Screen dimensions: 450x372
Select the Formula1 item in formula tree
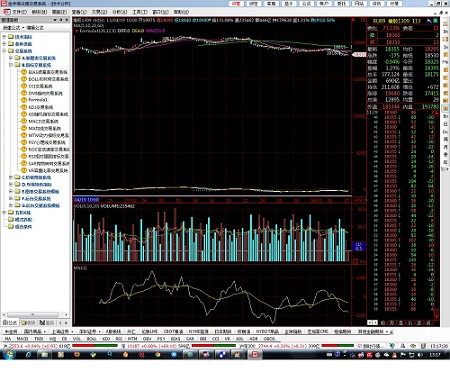pos(38,100)
